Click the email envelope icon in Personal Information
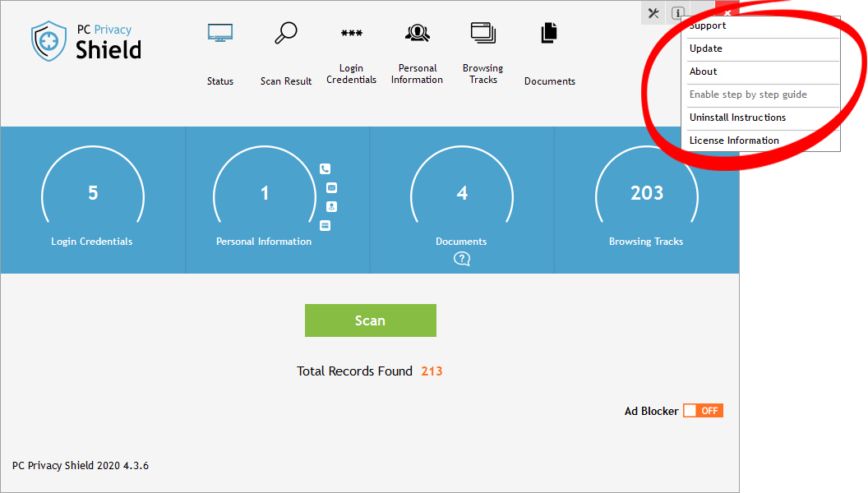 325,187
